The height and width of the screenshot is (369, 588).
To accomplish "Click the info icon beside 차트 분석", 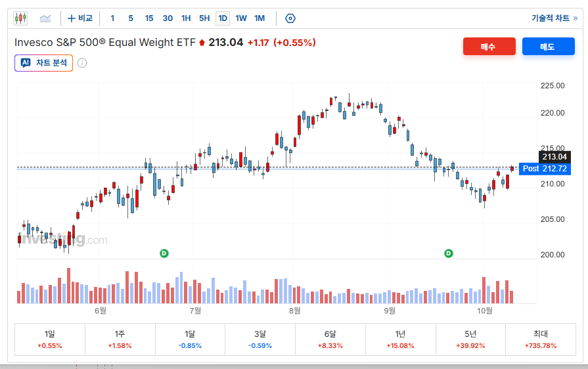I will (82, 63).
